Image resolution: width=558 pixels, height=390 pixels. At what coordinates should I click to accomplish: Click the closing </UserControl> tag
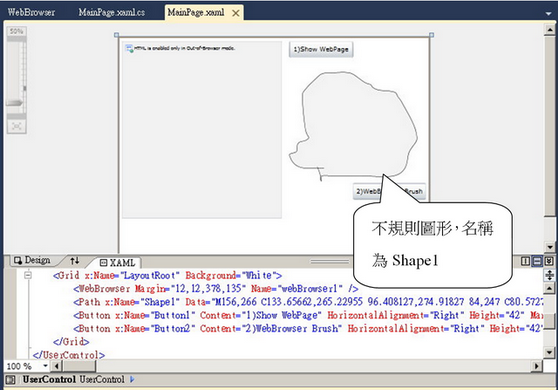69,355
